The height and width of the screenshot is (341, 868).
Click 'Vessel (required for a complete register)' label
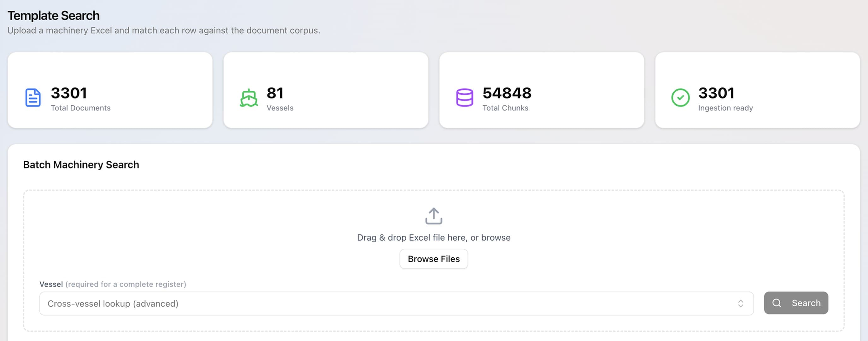click(x=113, y=284)
